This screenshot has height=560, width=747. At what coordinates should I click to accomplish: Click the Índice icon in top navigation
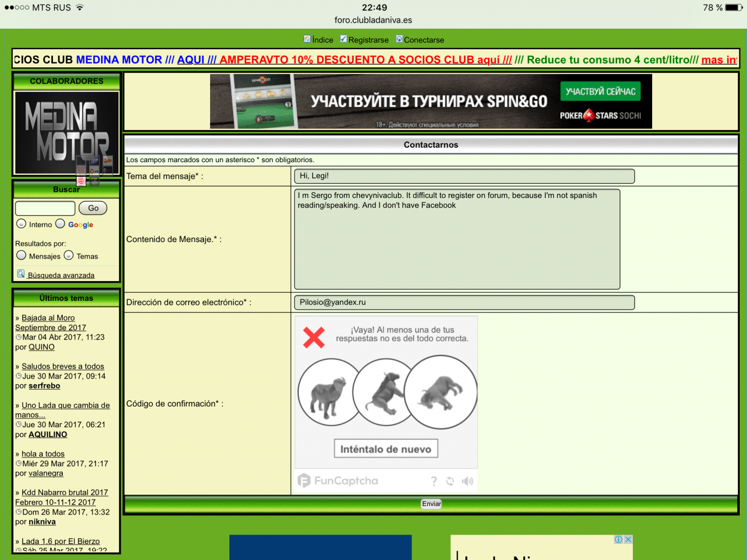pyautogui.click(x=307, y=39)
